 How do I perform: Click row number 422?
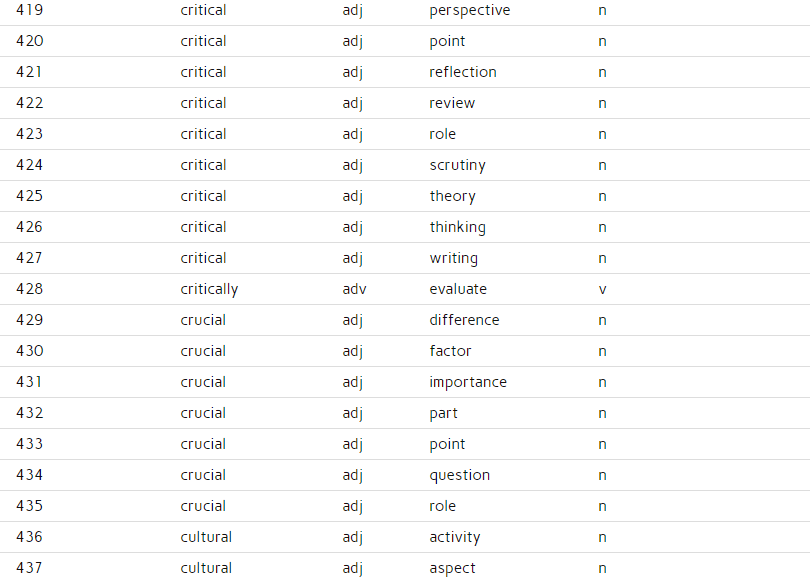coord(29,103)
